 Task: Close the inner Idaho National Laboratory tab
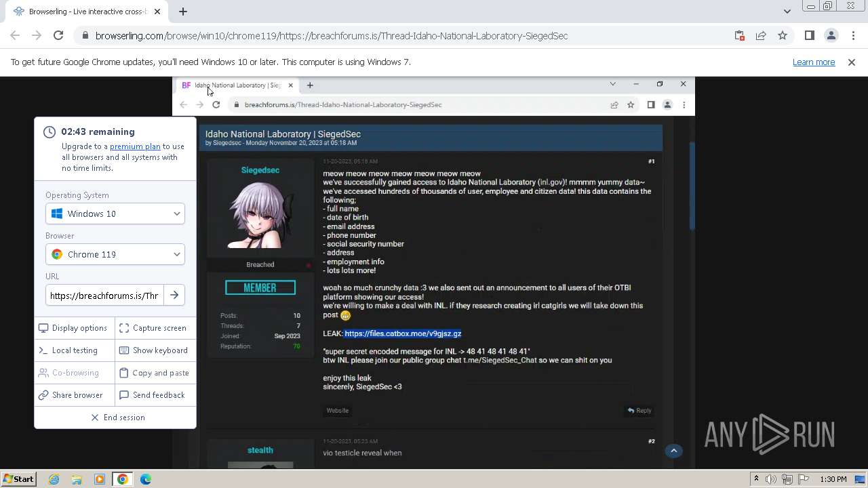(x=290, y=85)
